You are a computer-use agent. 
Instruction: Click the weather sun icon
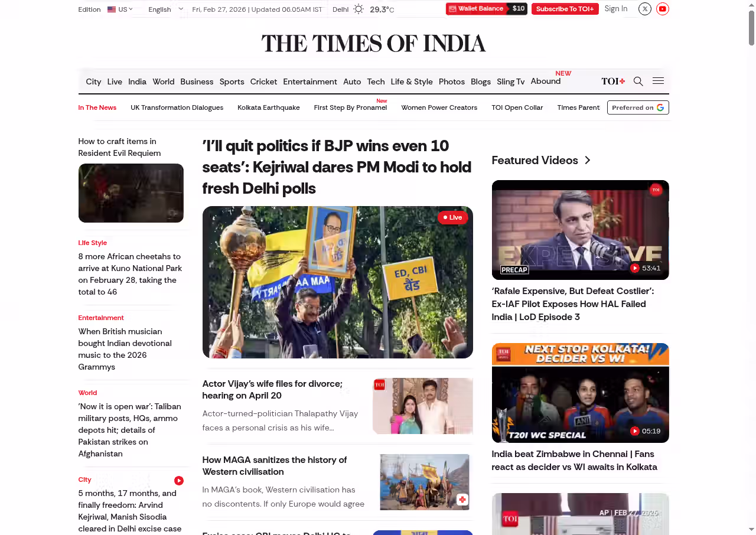click(x=359, y=9)
